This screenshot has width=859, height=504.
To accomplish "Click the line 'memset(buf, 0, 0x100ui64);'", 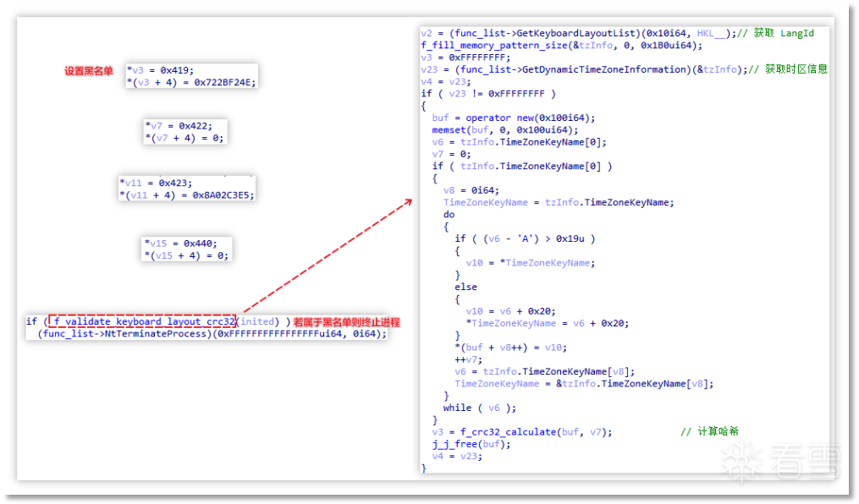I will [505, 129].
